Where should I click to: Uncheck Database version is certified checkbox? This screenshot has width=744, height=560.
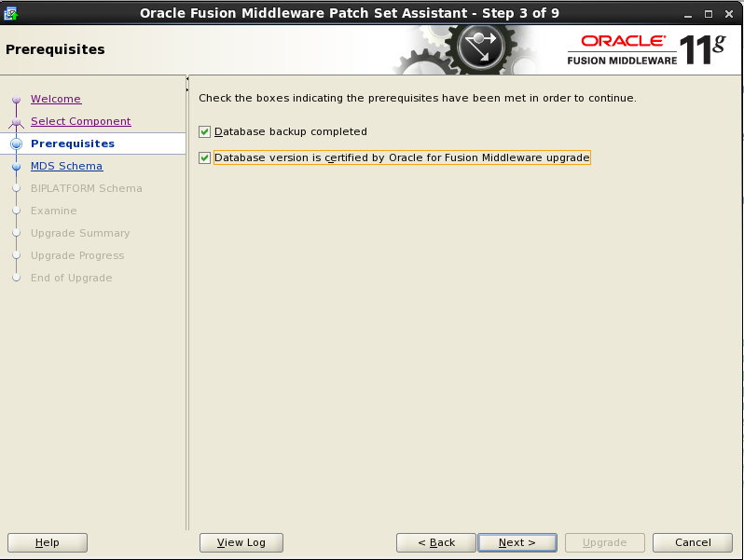click(204, 157)
